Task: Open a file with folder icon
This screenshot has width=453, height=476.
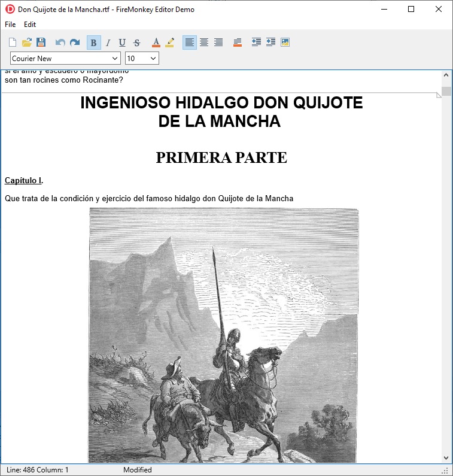Action: (27, 42)
